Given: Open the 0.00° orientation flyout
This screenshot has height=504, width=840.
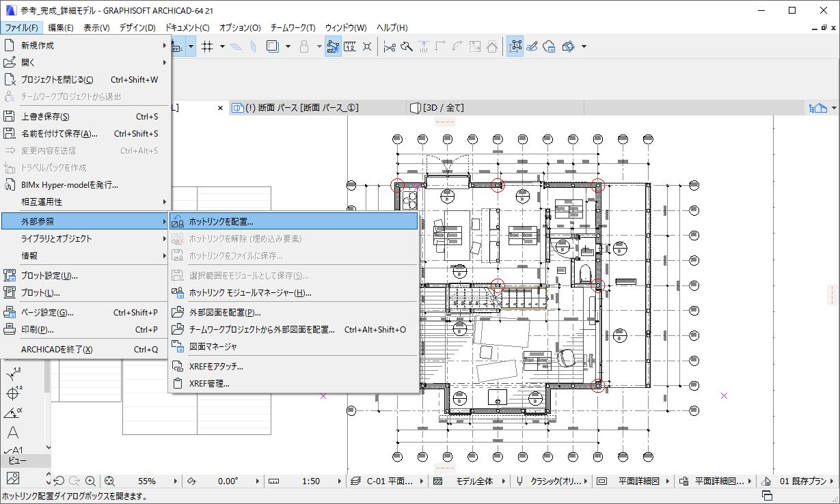Looking at the screenshot, I should [257, 481].
